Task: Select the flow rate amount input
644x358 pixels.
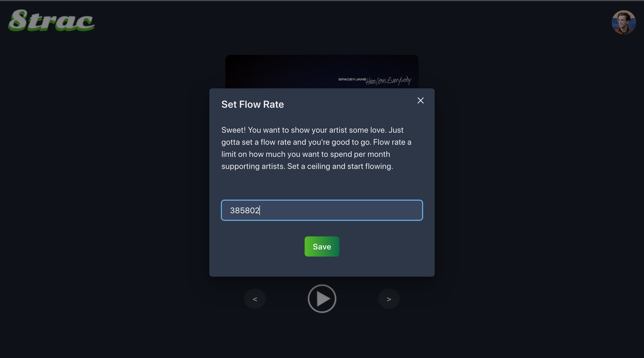Action: (321, 210)
